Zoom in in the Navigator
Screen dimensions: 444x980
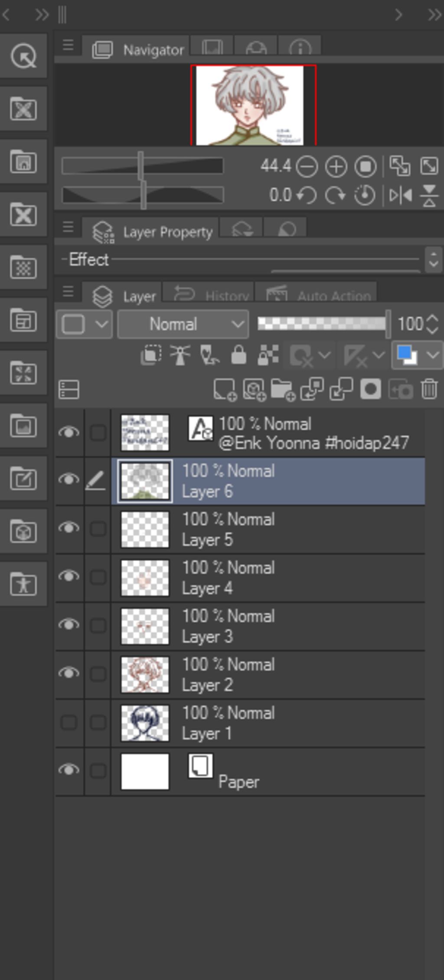[x=336, y=167]
